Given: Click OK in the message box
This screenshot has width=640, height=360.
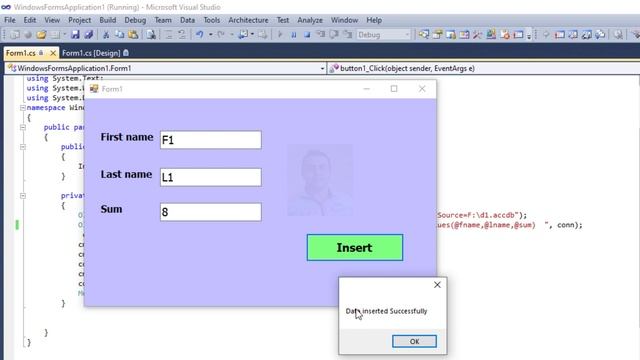Looking at the screenshot, I should pyautogui.click(x=414, y=341).
